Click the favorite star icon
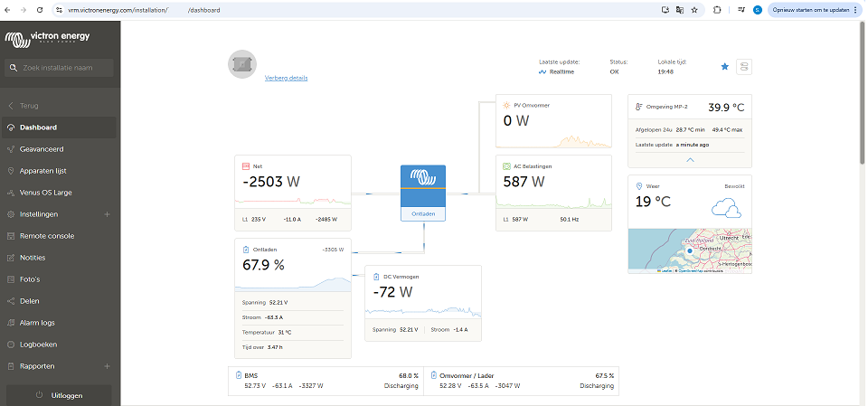This screenshot has width=868, height=406. (724, 67)
